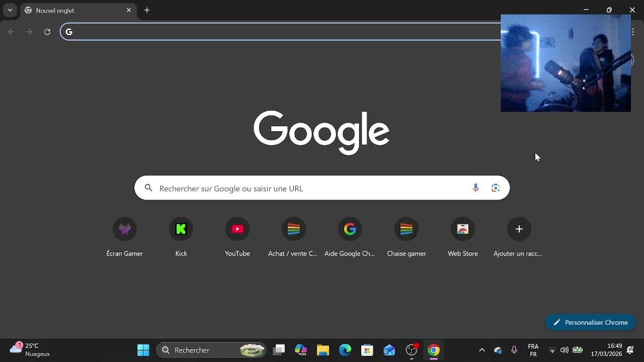
Task: Open Personnaliser Chrome panel
Action: 591,322
